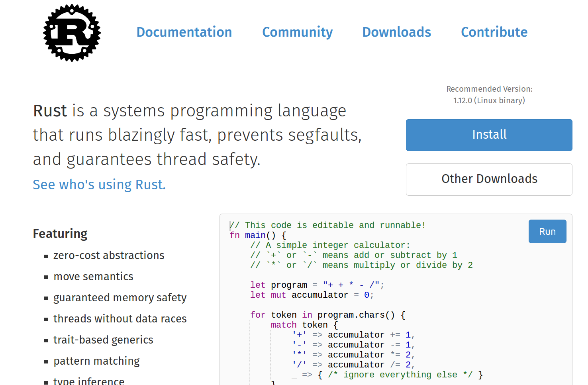
Task: Click the Rust gear logo
Action: coord(72,33)
